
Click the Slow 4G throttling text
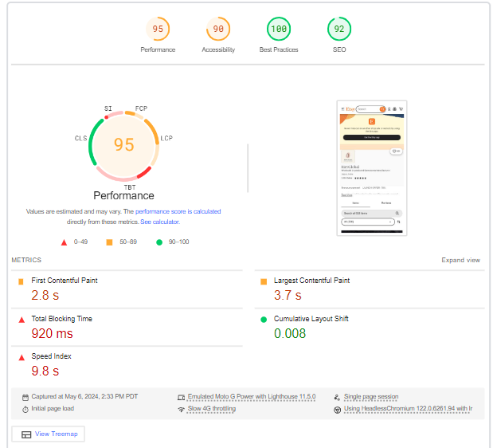coord(212,408)
